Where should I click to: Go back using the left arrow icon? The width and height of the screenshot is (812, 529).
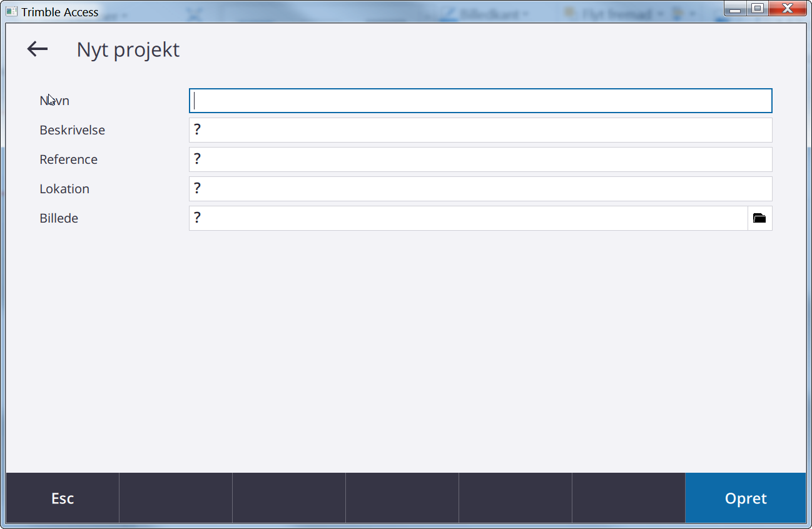tap(38, 49)
